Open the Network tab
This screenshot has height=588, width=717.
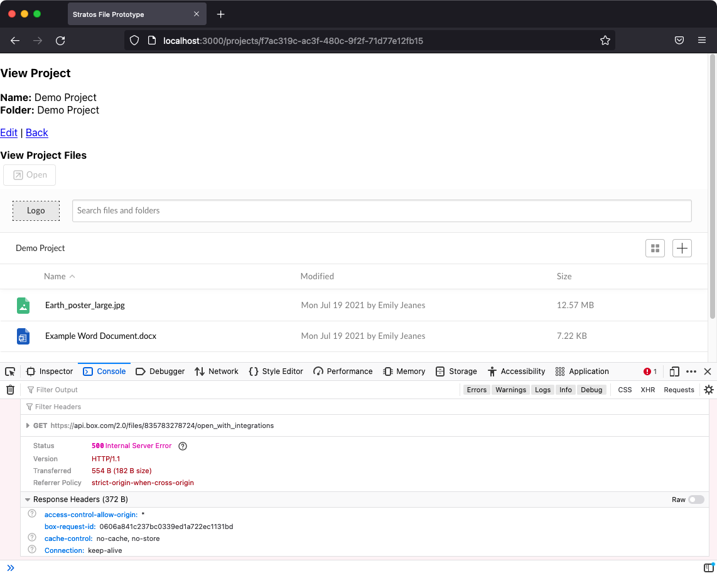point(216,372)
